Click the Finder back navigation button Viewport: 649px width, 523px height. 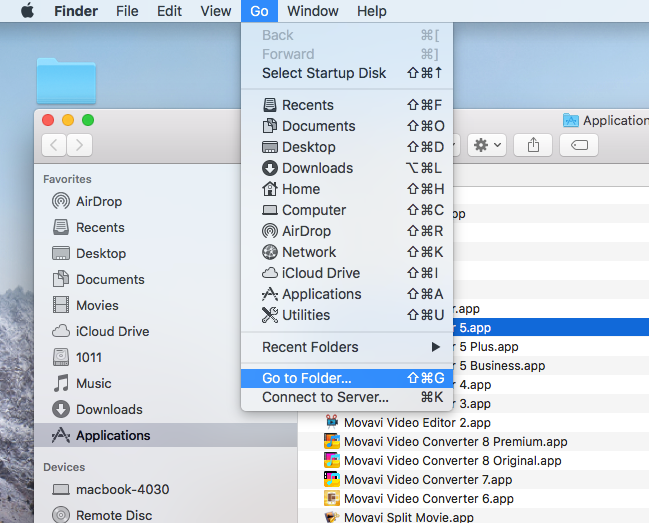pos(54,145)
